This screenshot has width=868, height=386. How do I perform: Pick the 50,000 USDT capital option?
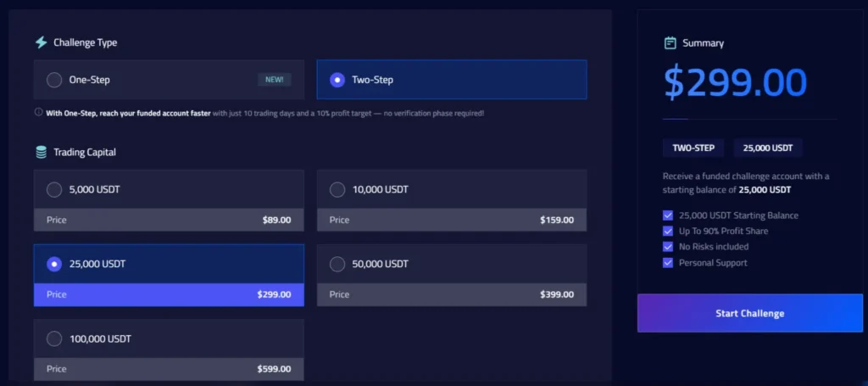click(x=337, y=264)
